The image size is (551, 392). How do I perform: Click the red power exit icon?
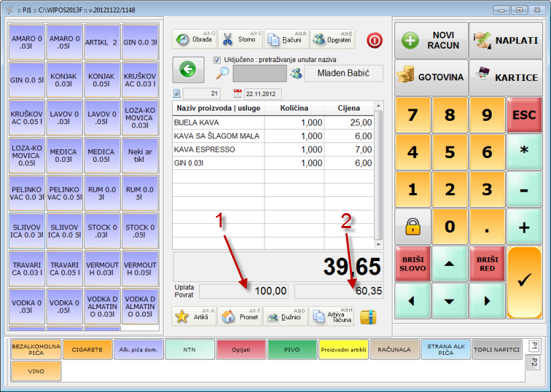click(374, 40)
